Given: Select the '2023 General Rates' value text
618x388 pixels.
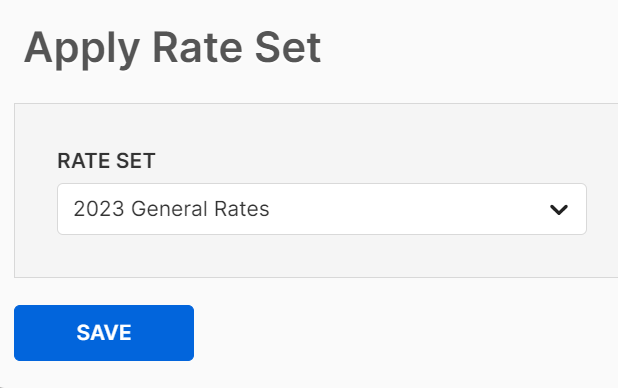Looking at the screenshot, I should coord(171,209).
